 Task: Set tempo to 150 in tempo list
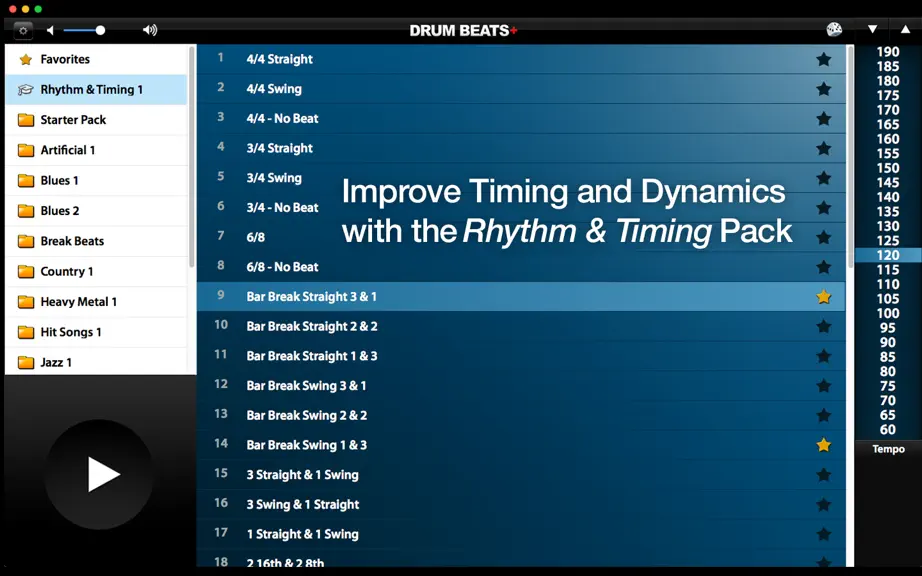(x=888, y=168)
